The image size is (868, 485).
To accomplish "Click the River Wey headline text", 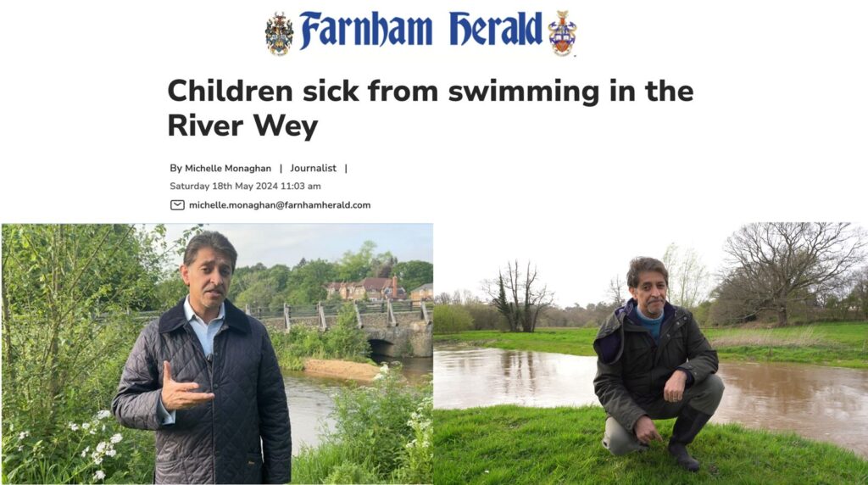I will click(x=242, y=125).
